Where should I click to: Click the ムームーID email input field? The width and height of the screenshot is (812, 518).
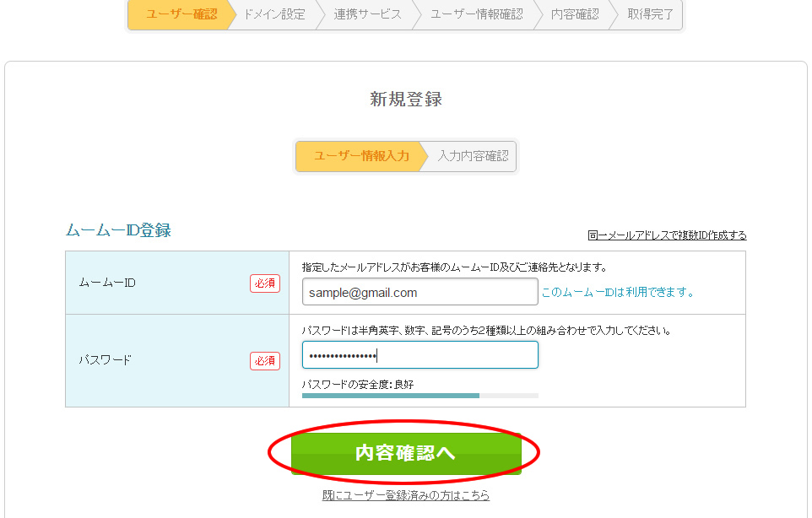(x=420, y=292)
